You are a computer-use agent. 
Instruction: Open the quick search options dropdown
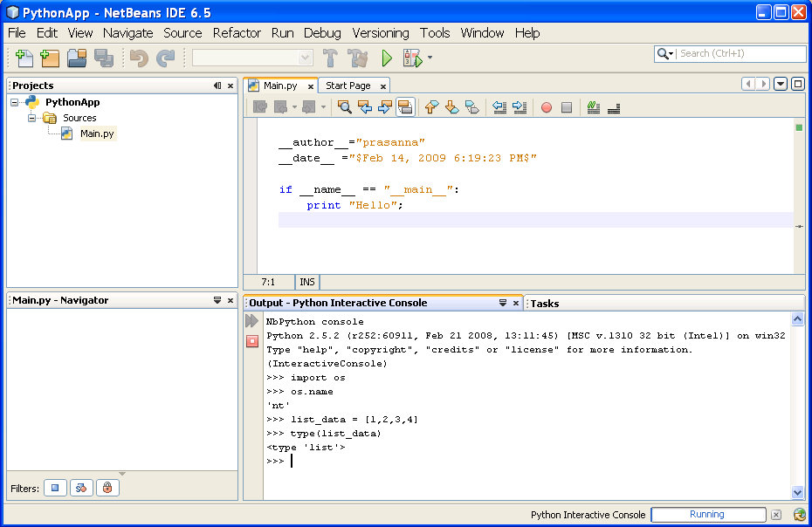click(665, 53)
